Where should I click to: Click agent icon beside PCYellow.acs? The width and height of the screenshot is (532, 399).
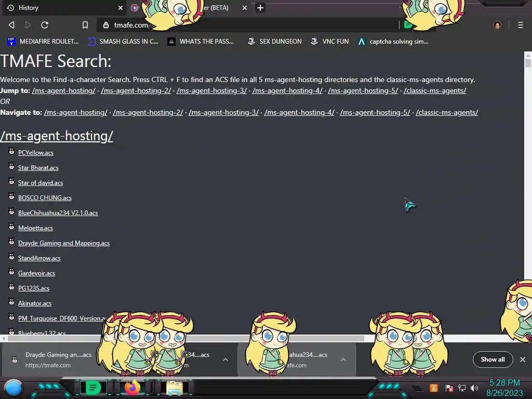11,151
